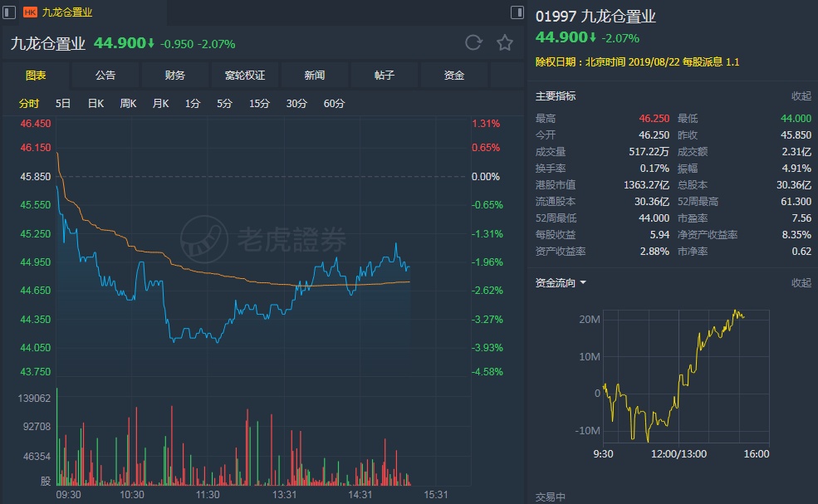Choose the 15分 chart interval
Image resolution: width=818 pixels, height=504 pixels.
260,104
